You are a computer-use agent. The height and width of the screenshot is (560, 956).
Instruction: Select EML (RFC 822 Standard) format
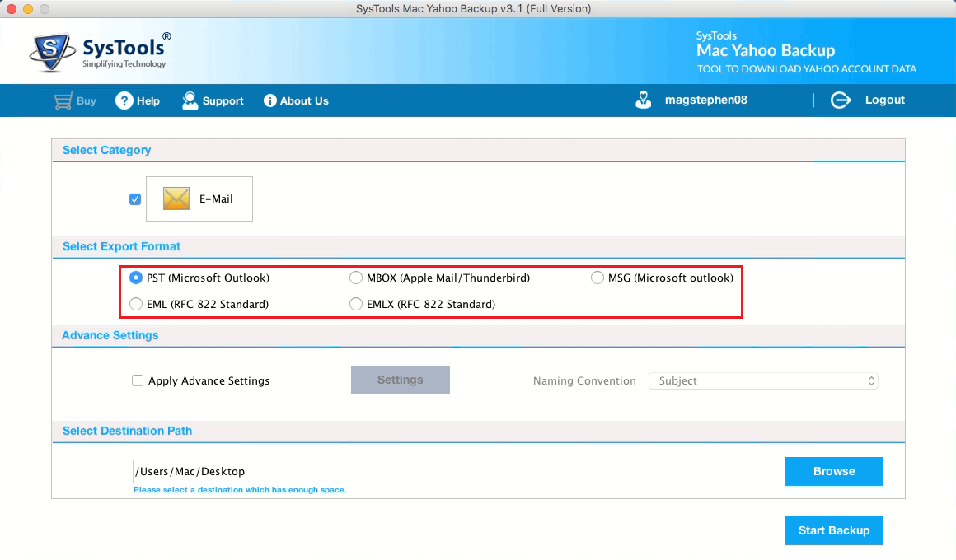click(136, 304)
